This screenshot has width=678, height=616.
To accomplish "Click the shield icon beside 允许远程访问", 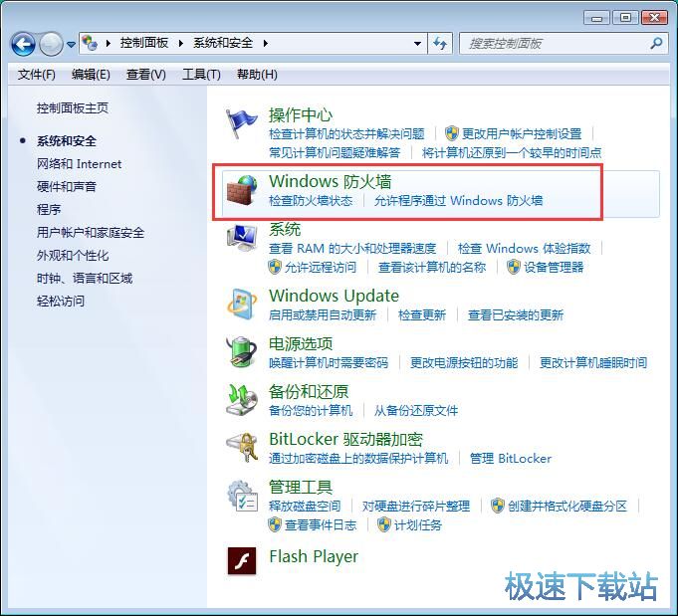I will [275, 267].
